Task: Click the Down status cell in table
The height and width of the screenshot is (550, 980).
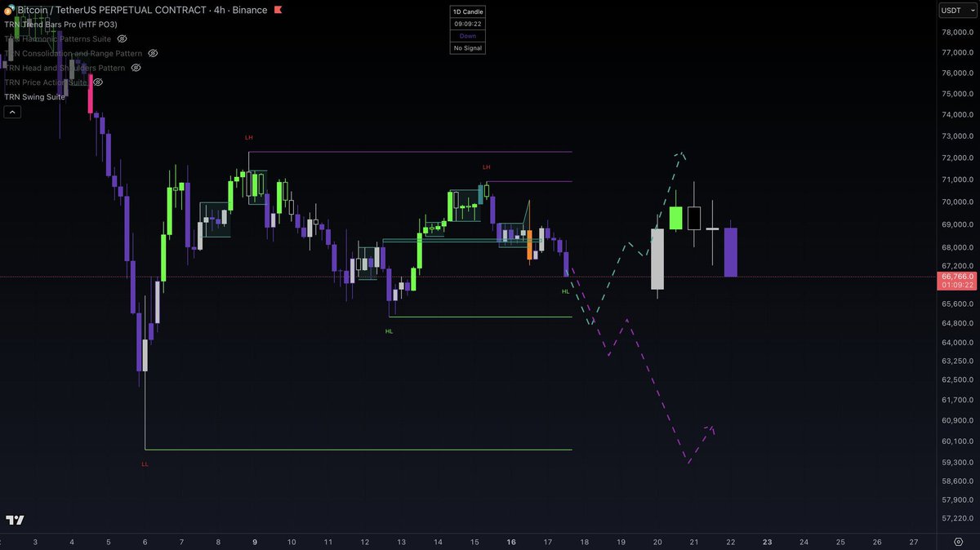Action: point(468,36)
